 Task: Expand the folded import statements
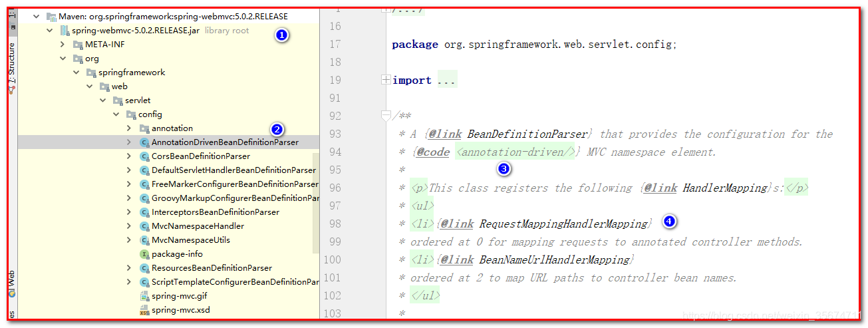[386, 80]
